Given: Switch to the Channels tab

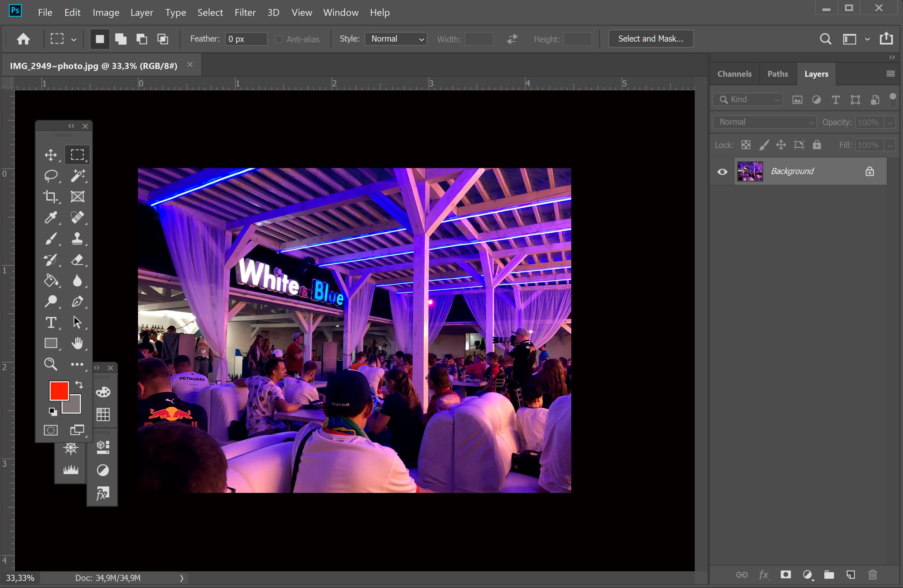Looking at the screenshot, I should pos(734,73).
